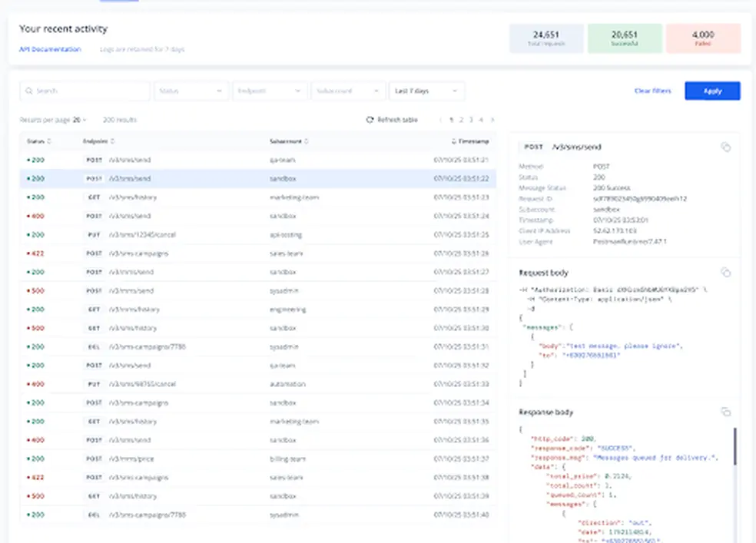
Task: Select page 1 in pagination
Action: [x=451, y=120]
